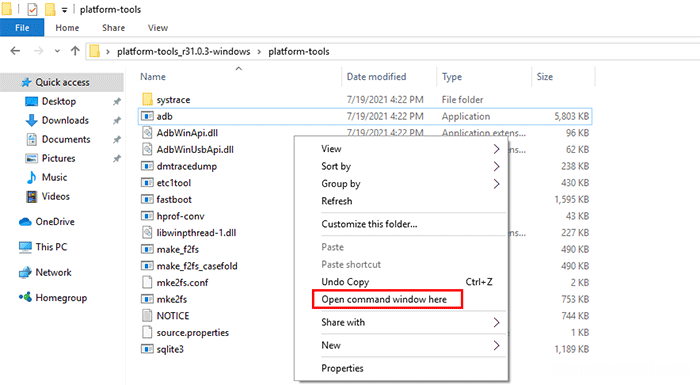Open the Share ribbon tab

click(113, 28)
